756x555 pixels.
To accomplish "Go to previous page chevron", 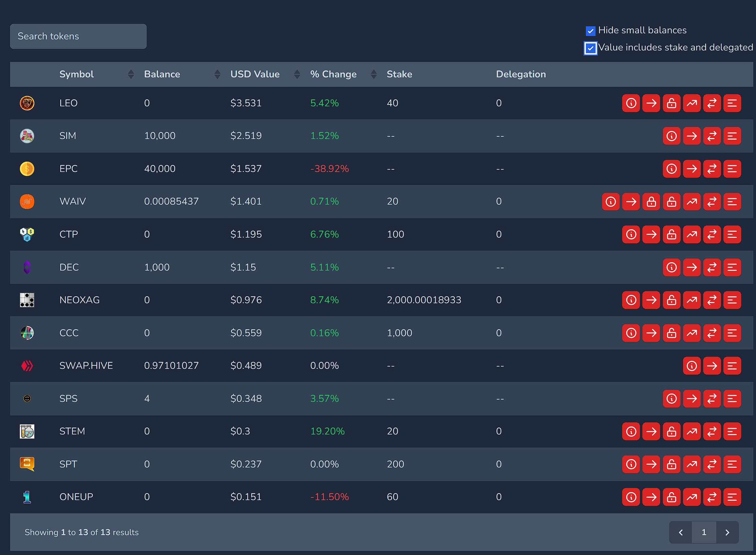I will (681, 532).
